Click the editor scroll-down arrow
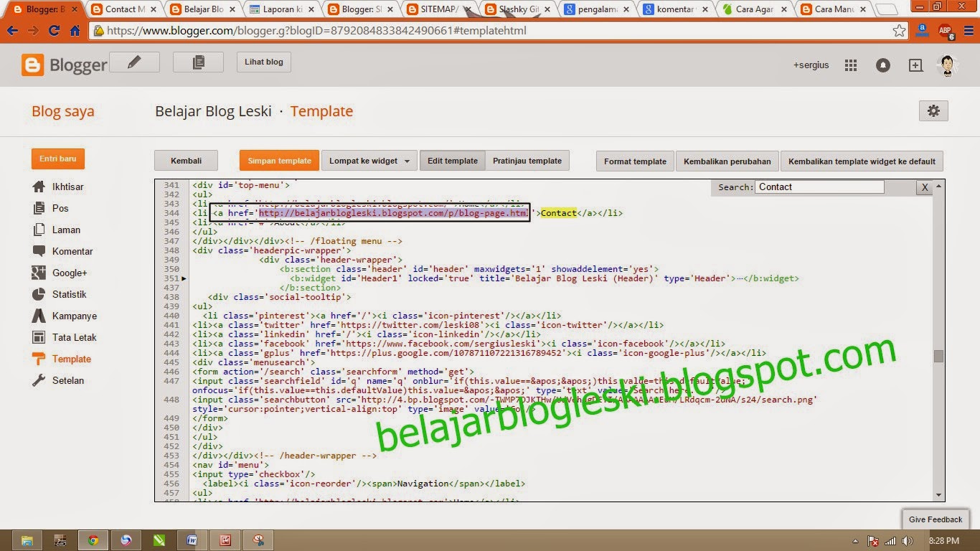 click(x=938, y=494)
